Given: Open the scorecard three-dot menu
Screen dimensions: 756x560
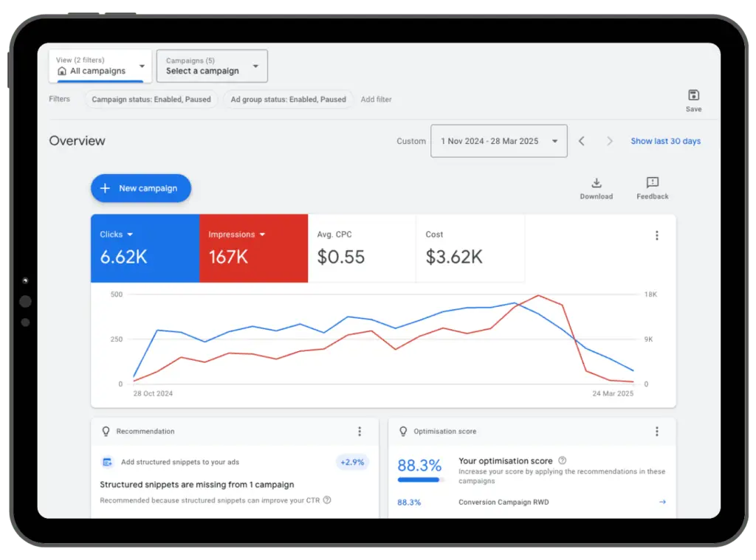Looking at the screenshot, I should pos(657,235).
